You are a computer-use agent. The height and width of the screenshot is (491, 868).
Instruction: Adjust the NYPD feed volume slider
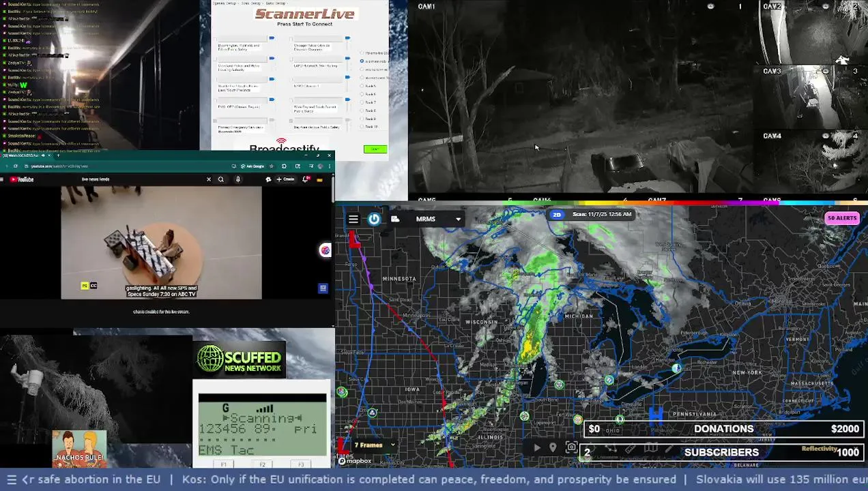click(347, 77)
